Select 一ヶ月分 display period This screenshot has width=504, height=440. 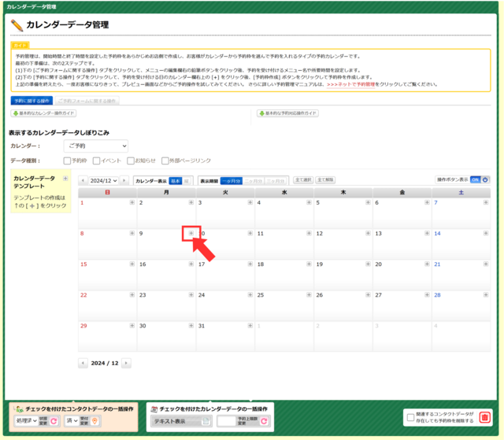(x=231, y=181)
